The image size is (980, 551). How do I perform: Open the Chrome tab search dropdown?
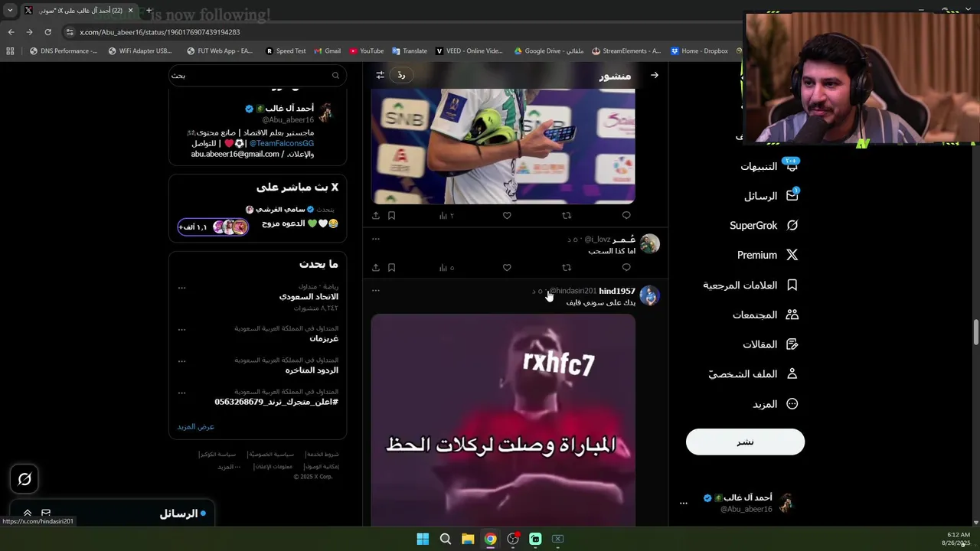pyautogui.click(x=10, y=11)
